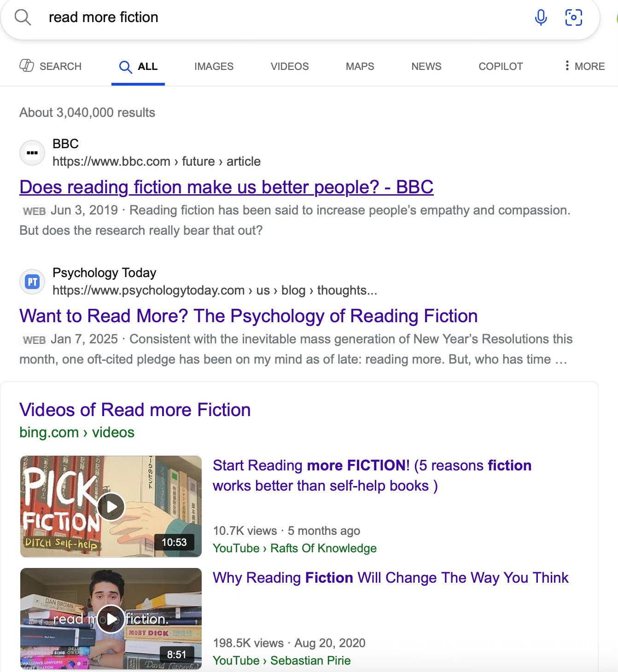Image resolution: width=618 pixels, height=672 pixels.
Task: Click the 'Psychology Today' site name
Action: [x=105, y=272]
